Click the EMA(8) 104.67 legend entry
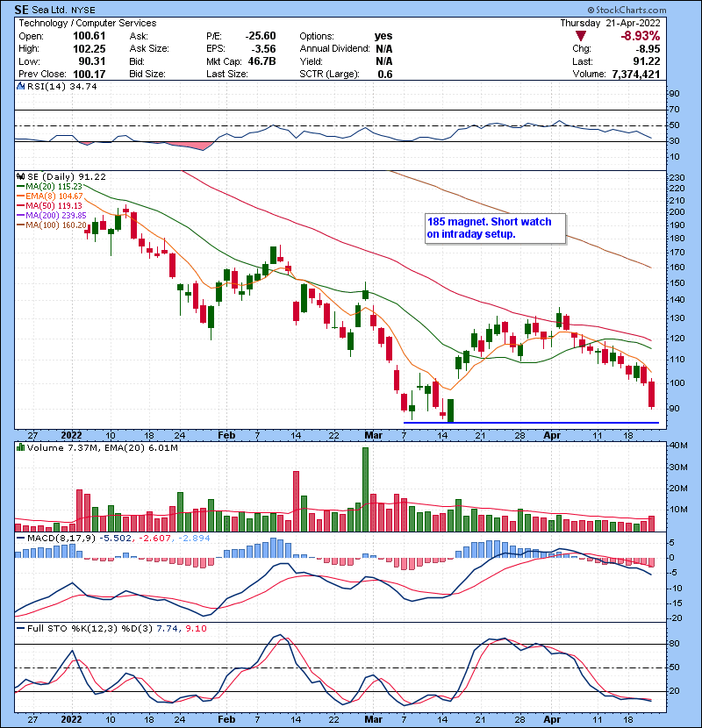The image size is (702, 728). click(x=50, y=196)
